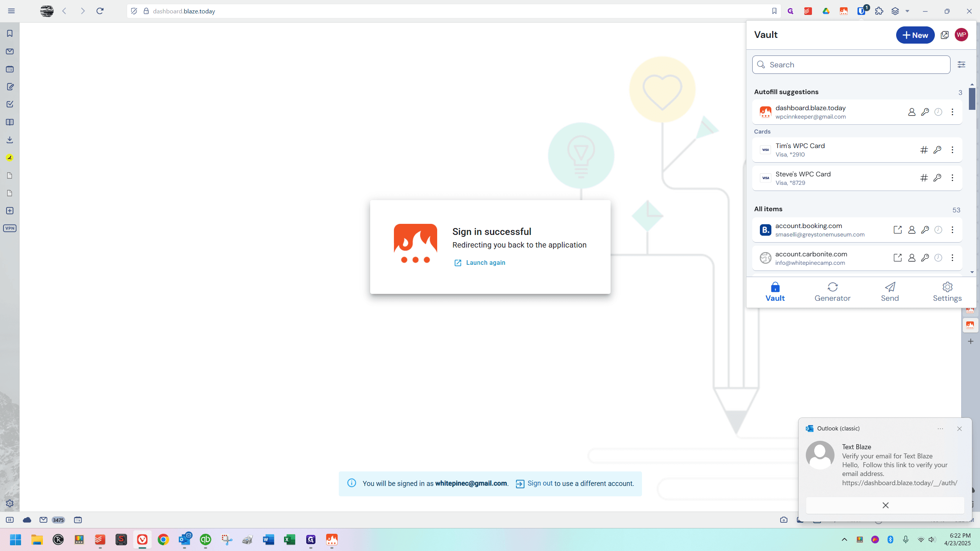
Task: Dismiss the Outlook notification with bottom X button
Action: pyautogui.click(x=885, y=505)
